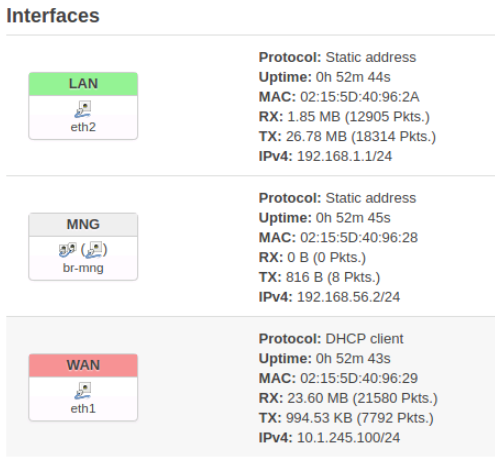Select the gray MNG header badge
The width and height of the screenshot is (495, 474).
[x=83, y=224]
